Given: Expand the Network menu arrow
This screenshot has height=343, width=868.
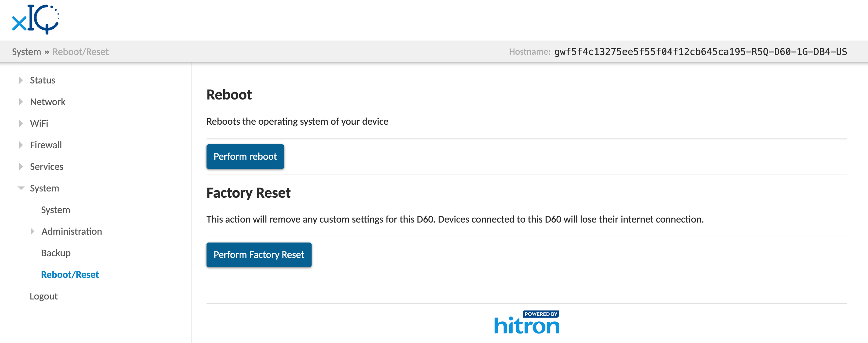Looking at the screenshot, I should click(x=21, y=102).
